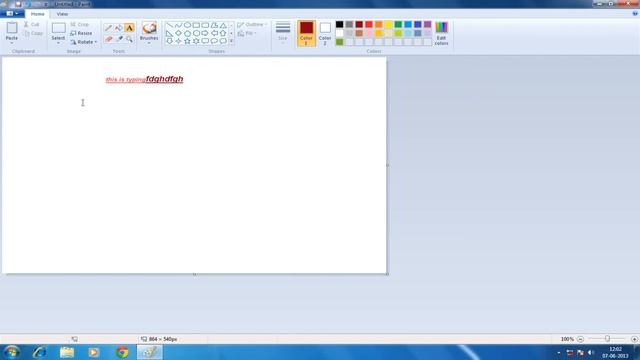Screen dimensions: 640x360
Task: Open the shape Fill dropdown
Action: (248, 33)
